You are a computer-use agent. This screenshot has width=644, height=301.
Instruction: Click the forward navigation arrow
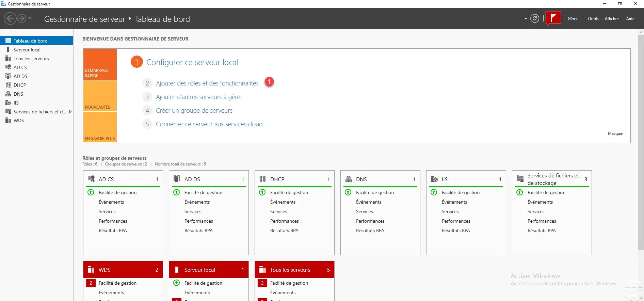click(x=22, y=18)
